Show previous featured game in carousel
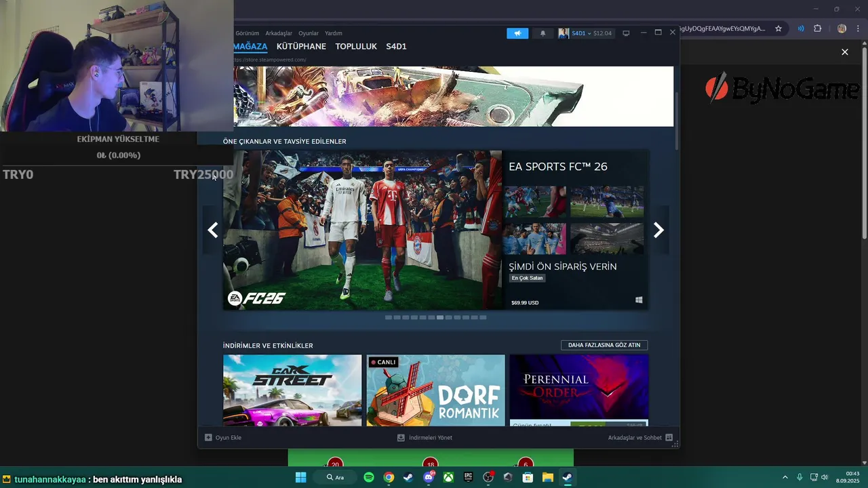The width and height of the screenshot is (868, 488). coord(213,230)
